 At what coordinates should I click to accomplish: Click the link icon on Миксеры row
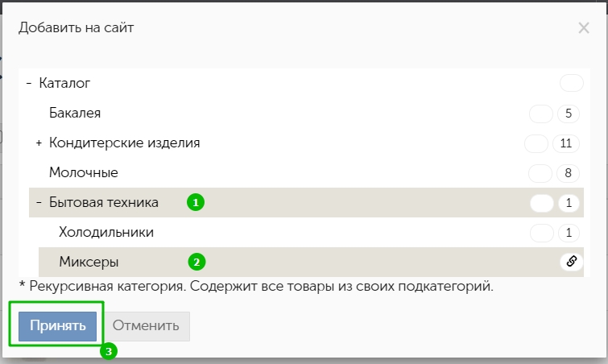[x=572, y=262]
